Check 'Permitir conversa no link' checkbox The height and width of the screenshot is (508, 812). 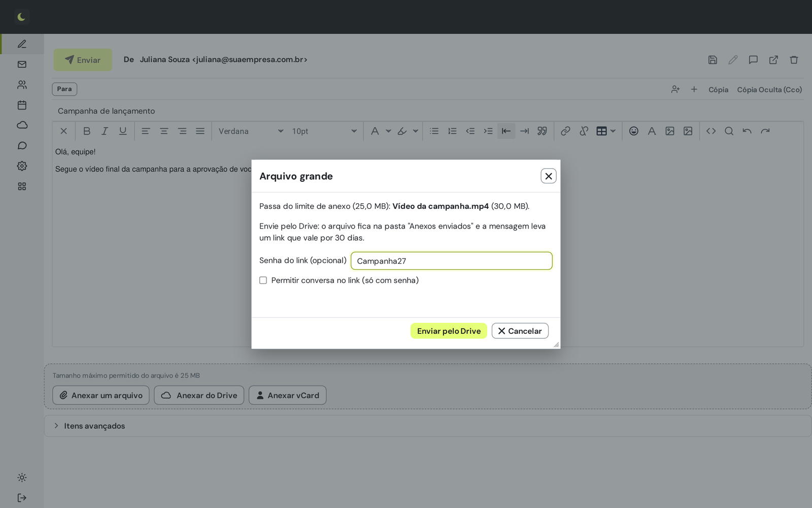(x=263, y=280)
